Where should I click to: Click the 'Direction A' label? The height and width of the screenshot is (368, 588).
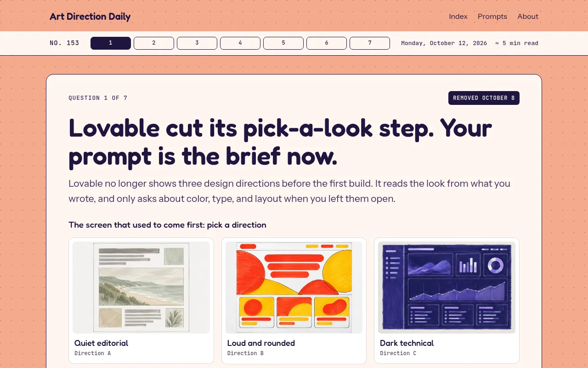point(93,353)
